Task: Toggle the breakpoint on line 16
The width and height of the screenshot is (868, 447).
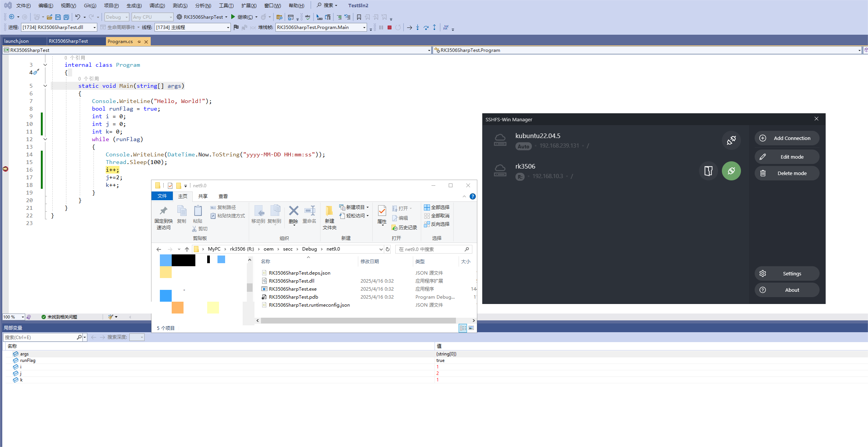Action: 5,169
